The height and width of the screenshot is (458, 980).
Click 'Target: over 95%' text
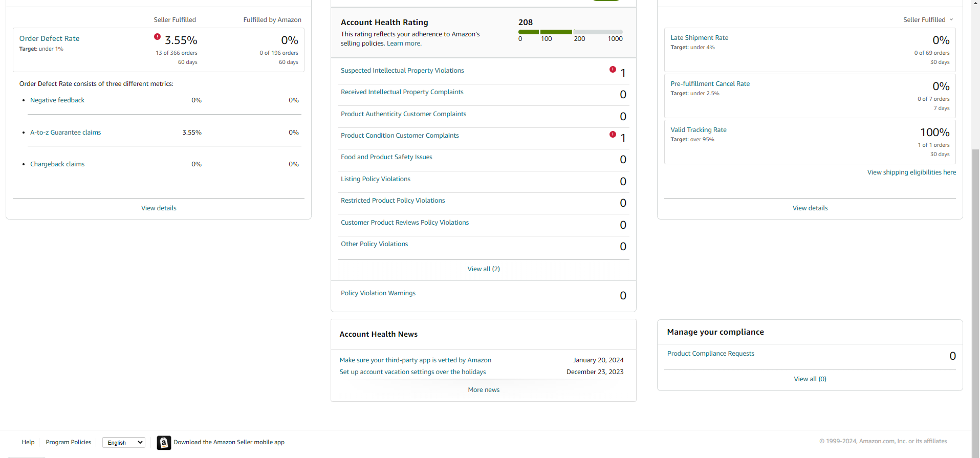[x=692, y=140]
